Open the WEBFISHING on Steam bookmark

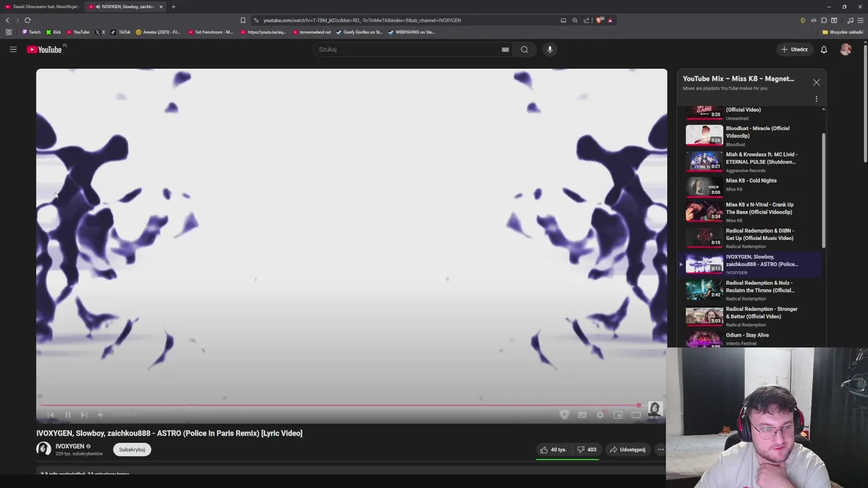point(411,32)
